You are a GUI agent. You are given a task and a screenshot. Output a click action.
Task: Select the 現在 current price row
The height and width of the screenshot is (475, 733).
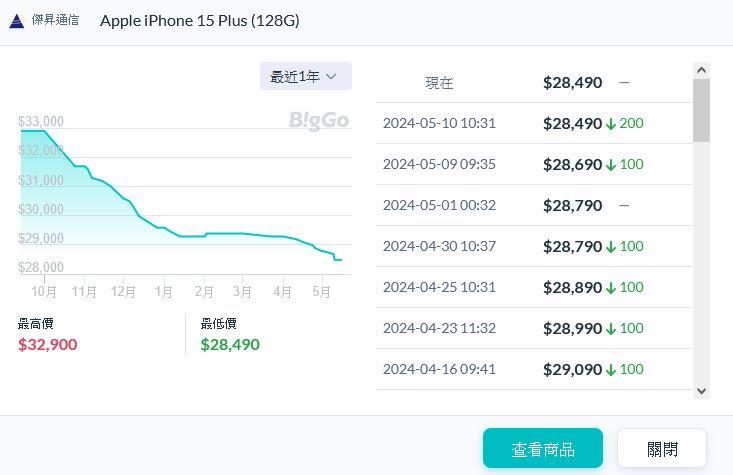click(x=535, y=83)
